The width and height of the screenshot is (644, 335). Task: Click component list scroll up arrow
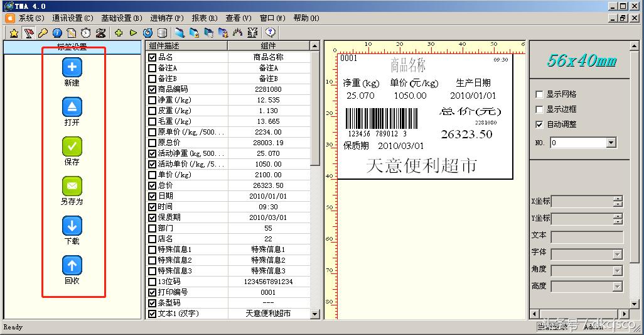pos(315,46)
